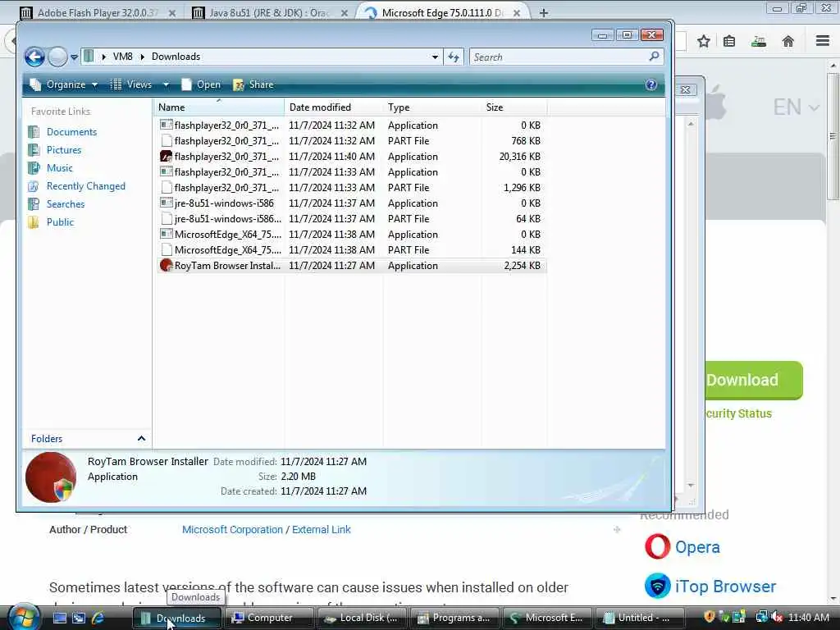
Task: Select MicrosoftEdge PART file sized 144 KB
Action: [x=351, y=249]
